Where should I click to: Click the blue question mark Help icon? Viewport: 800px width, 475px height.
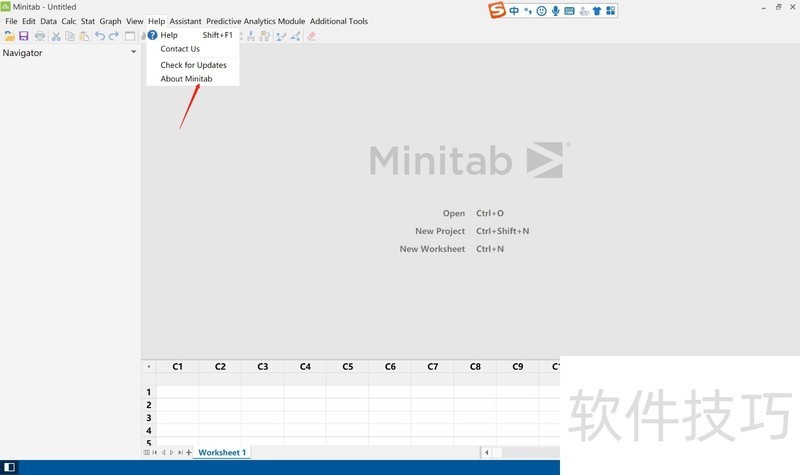coord(153,35)
